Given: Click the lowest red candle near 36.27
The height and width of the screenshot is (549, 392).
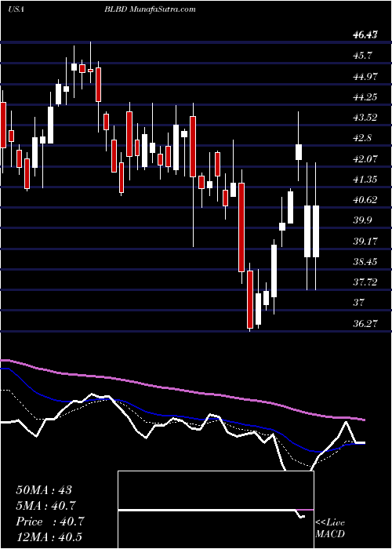Looking at the screenshot, I should coord(250,300).
